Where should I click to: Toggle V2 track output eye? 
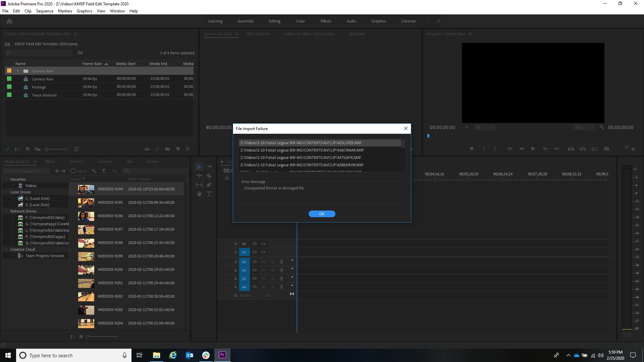point(264,244)
